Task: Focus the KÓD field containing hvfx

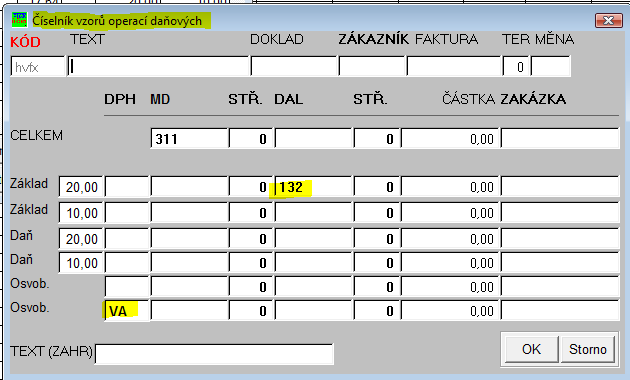Action: point(38,67)
